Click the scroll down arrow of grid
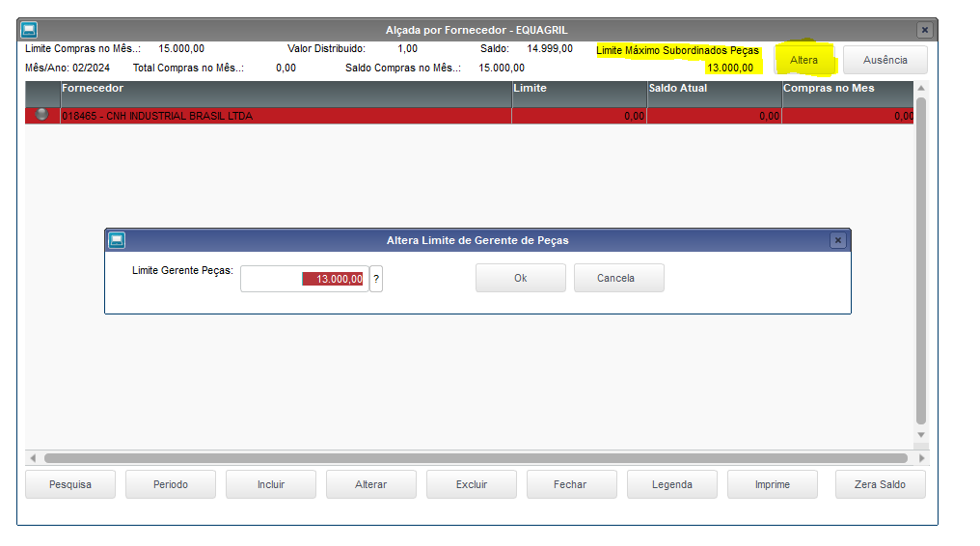Screen dimensions: 980x546 click(920, 435)
